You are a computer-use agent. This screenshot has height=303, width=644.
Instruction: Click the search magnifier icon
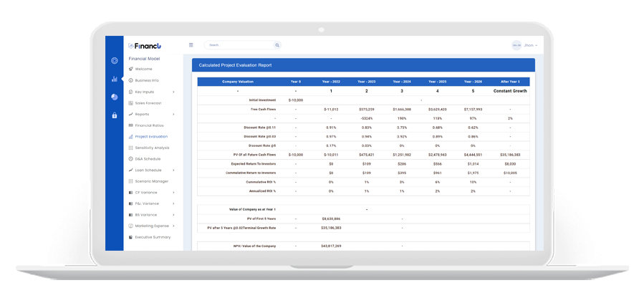(x=277, y=45)
